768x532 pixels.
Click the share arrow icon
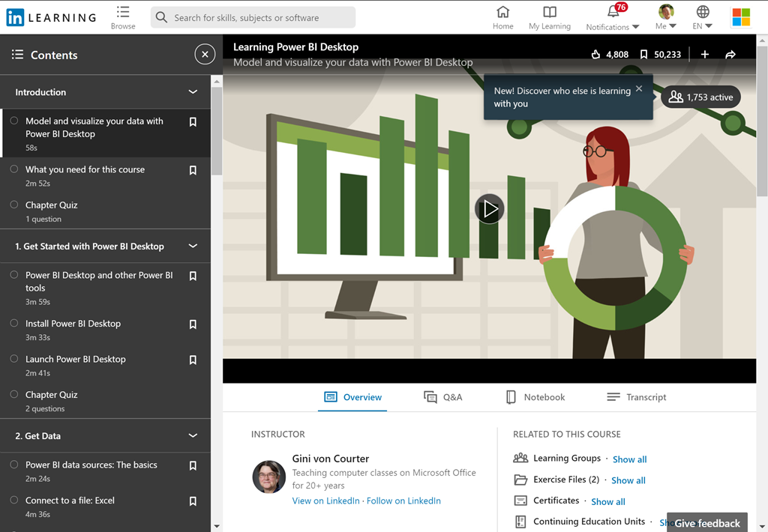pos(730,55)
